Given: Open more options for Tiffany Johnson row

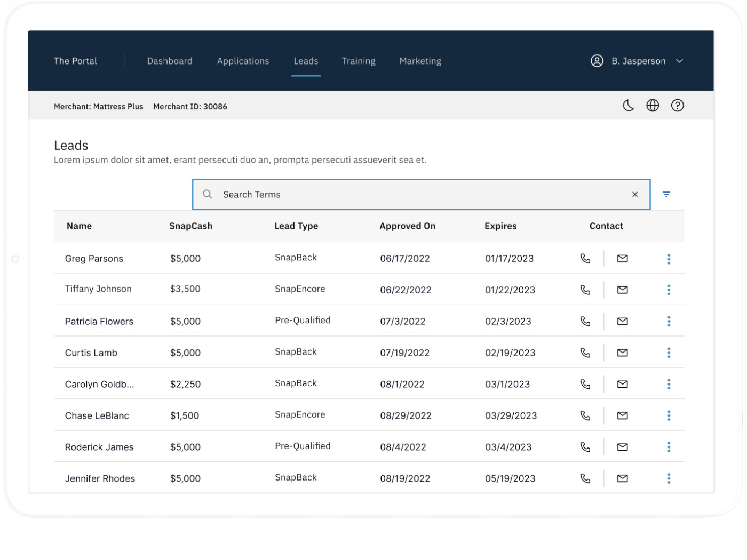Looking at the screenshot, I should click(x=669, y=290).
